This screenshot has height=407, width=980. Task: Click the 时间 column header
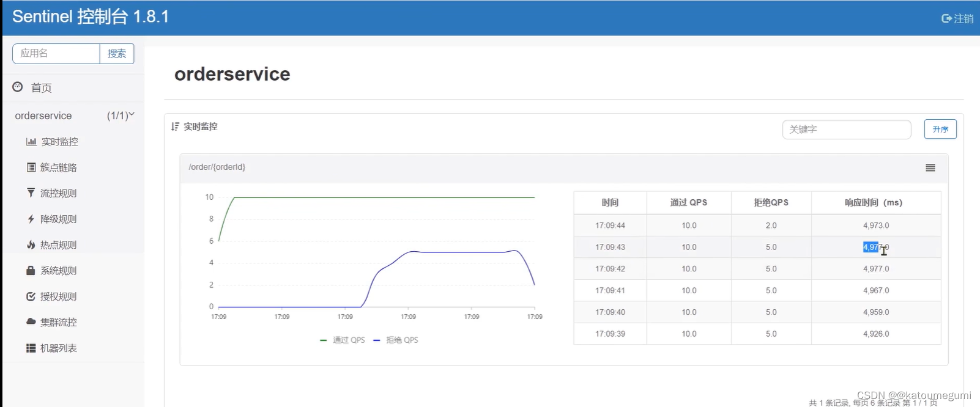[x=610, y=202]
